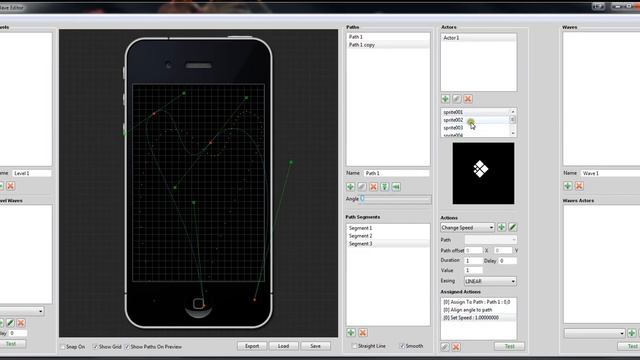
Task: Select Segment 1 in Path Segments
Action: click(388, 228)
